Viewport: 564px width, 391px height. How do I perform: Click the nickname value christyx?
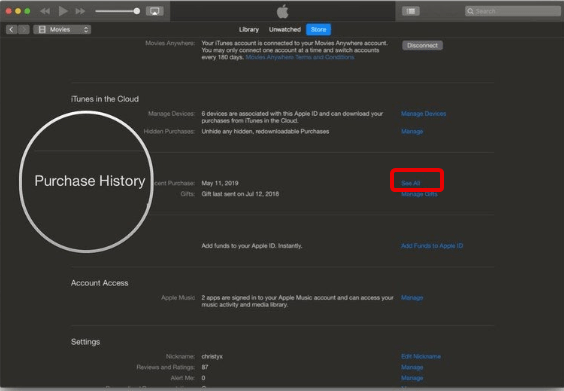point(212,356)
